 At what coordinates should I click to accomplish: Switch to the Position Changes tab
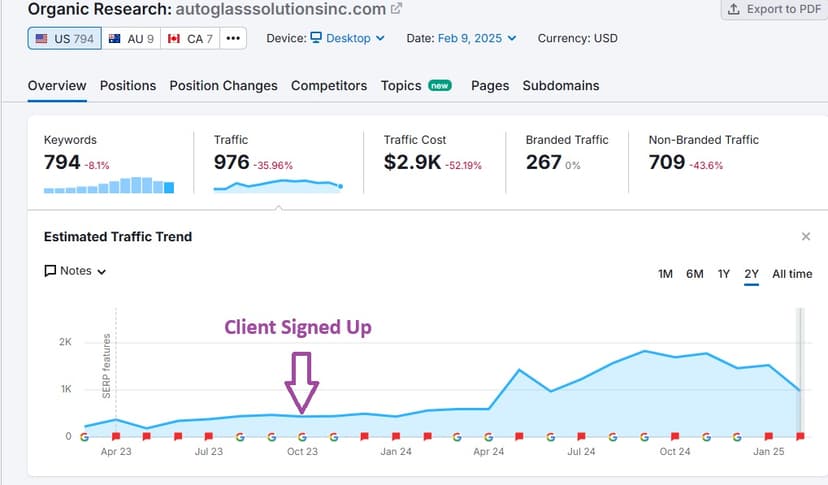[x=223, y=86]
